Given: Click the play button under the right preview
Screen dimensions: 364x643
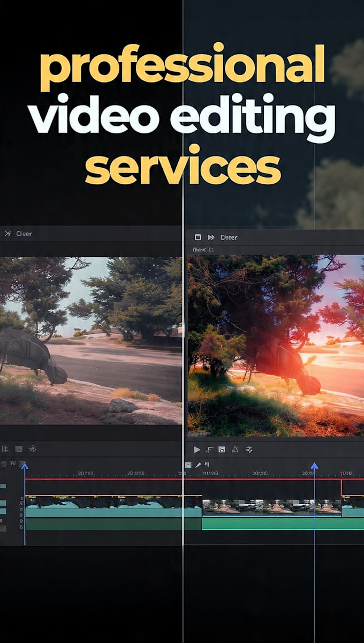Looking at the screenshot, I should point(197,450).
